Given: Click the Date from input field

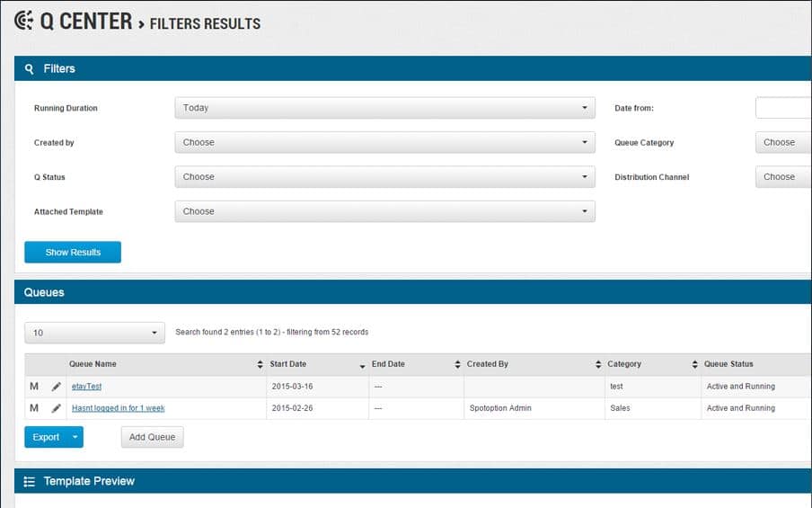Looking at the screenshot, I should (x=783, y=108).
